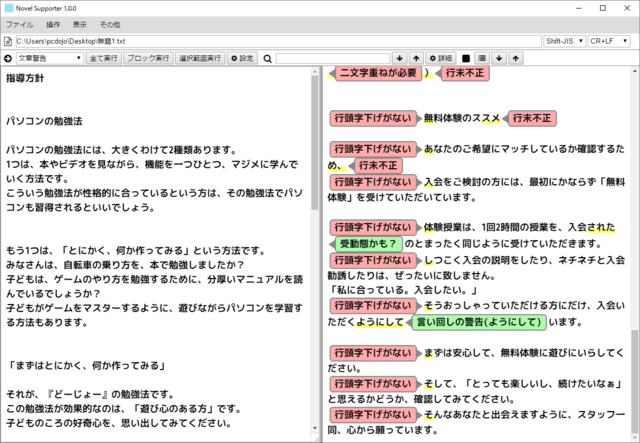Expand the CR+LF line ending dropdown
Viewport: 640px width, 443px height.
[609, 42]
